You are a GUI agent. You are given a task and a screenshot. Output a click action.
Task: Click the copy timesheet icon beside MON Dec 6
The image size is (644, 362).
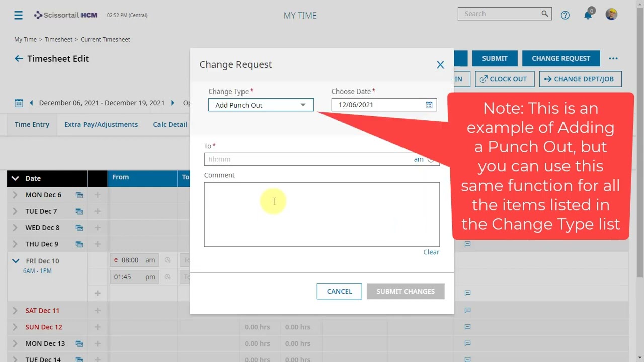pos(79,195)
